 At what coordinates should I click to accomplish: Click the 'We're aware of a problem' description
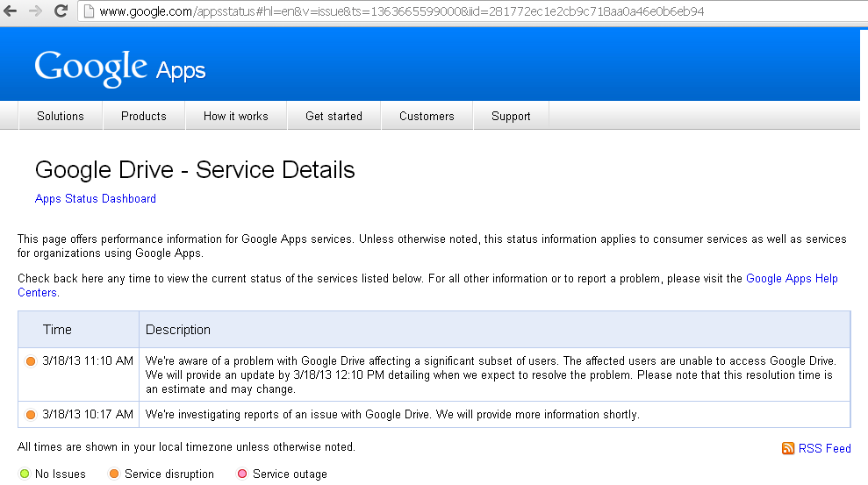[x=491, y=375]
